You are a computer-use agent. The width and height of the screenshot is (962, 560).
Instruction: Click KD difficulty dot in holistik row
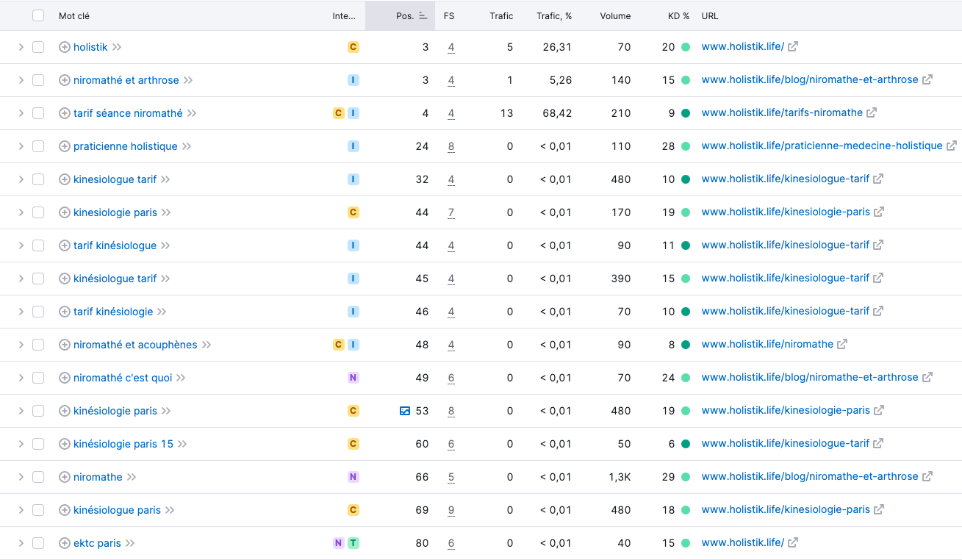[686, 47]
